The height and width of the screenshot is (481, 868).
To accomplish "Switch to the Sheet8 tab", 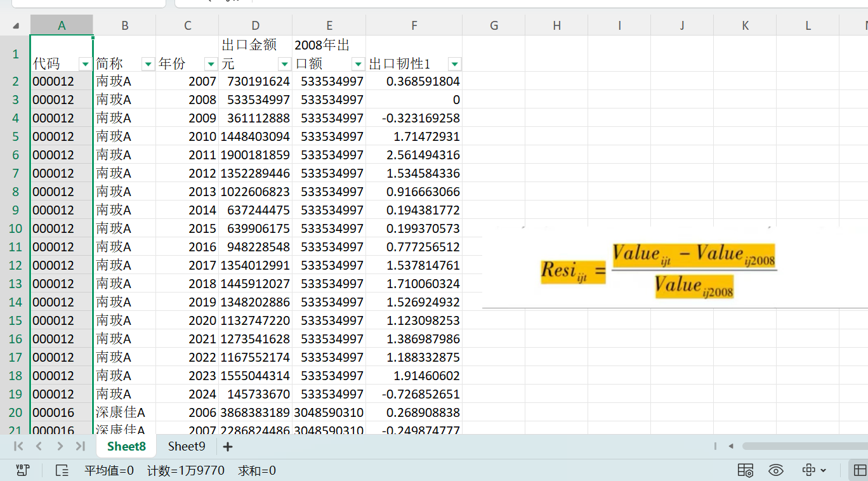I will coord(126,446).
